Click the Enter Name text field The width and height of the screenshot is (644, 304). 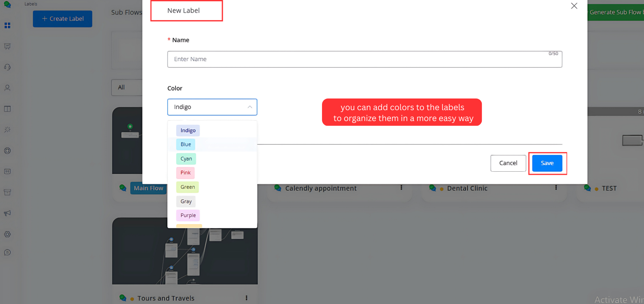tap(364, 59)
